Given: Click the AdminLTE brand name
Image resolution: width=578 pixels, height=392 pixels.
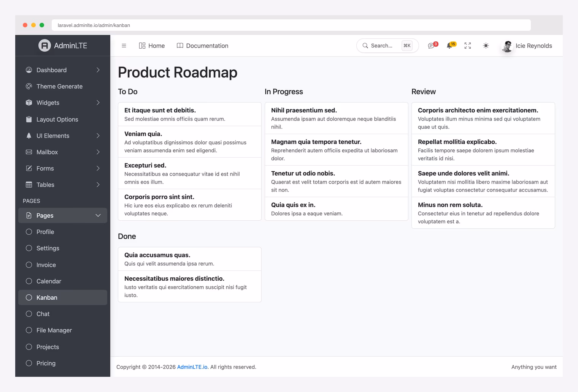Looking at the screenshot, I should point(71,46).
